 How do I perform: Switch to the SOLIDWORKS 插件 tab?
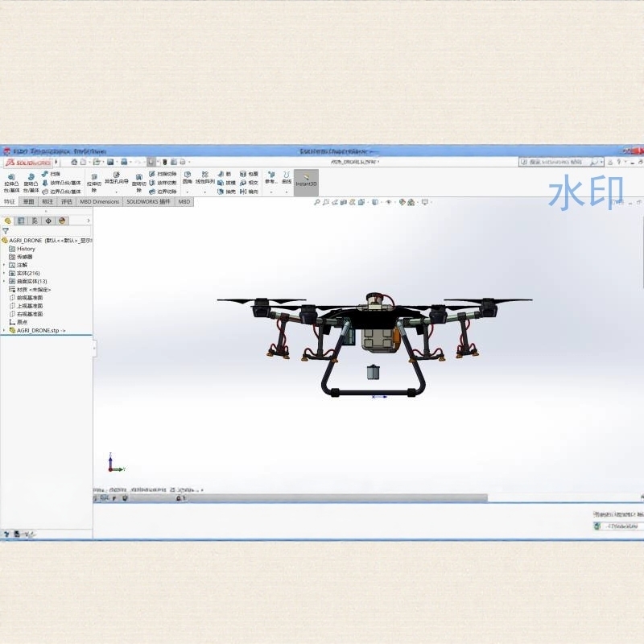point(148,202)
